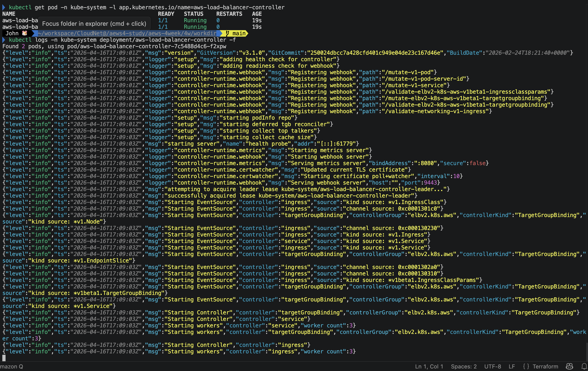The width and height of the screenshot is (588, 371).
Task: Click the Focus folder in explorer tooltip
Action: click(x=94, y=24)
